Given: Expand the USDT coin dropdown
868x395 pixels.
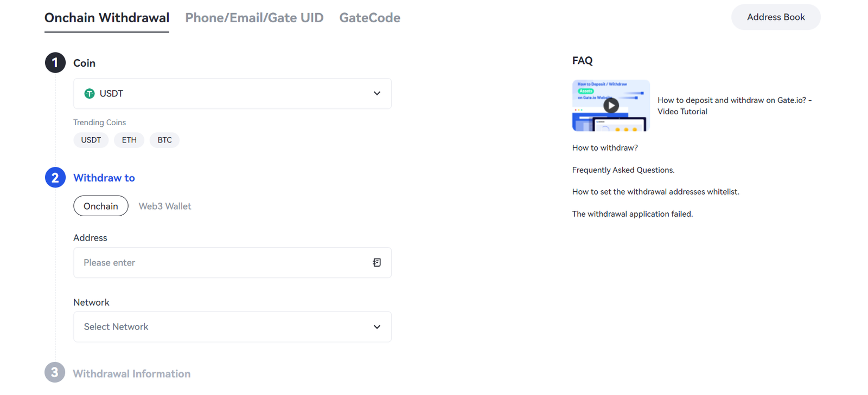Looking at the screenshot, I should coord(232,94).
